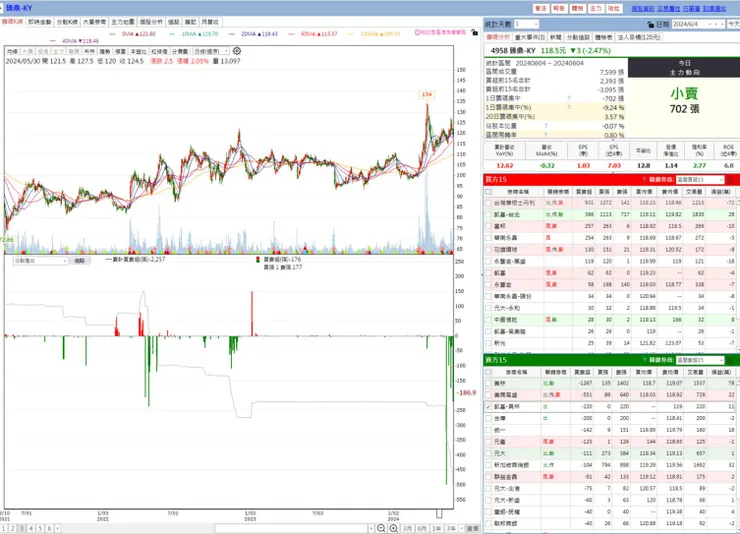Open the 日線(還原) period dropdown
The width and height of the screenshot is (740, 534).
point(211,51)
